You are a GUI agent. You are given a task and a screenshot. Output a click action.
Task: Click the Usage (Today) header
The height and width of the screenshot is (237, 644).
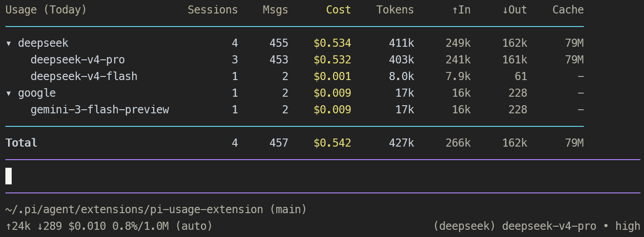coord(46,10)
